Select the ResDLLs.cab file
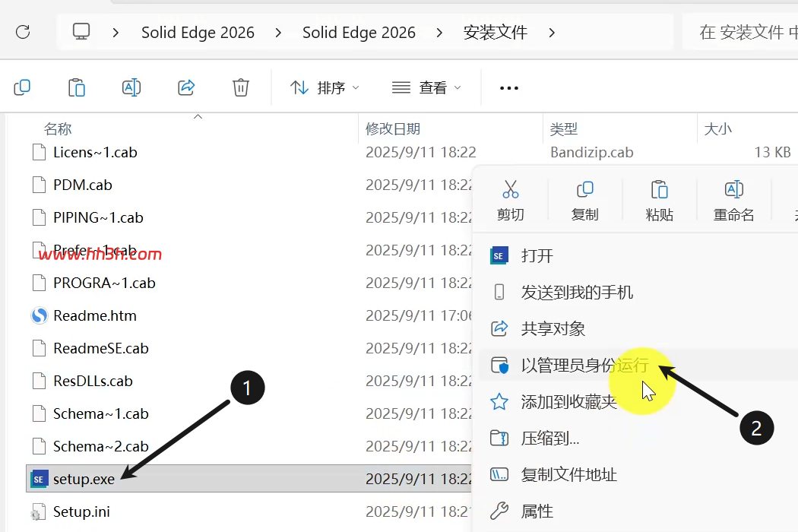798x532 pixels. coord(93,381)
